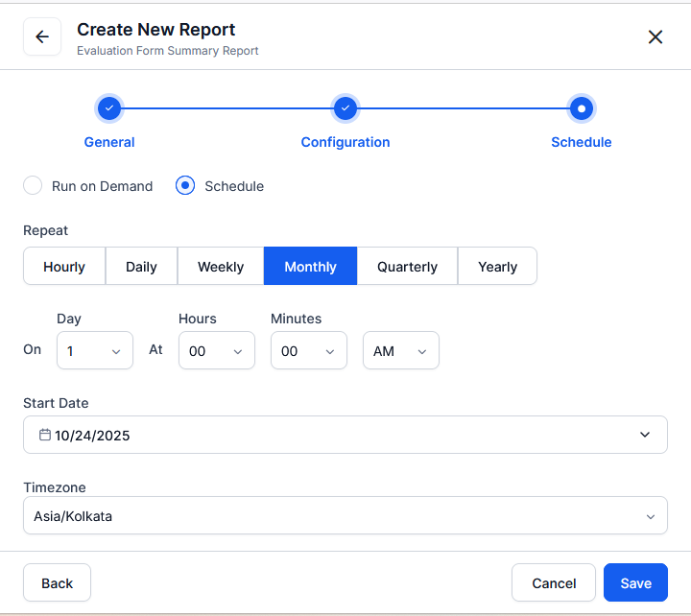
Task: Select the Run on Demand radio button
Action: pos(33,186)
